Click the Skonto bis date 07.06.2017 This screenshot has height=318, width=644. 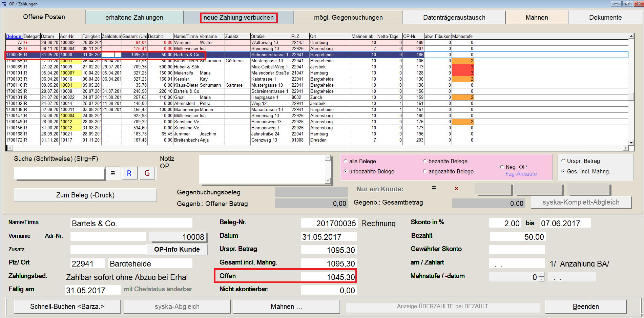point(565,223)
